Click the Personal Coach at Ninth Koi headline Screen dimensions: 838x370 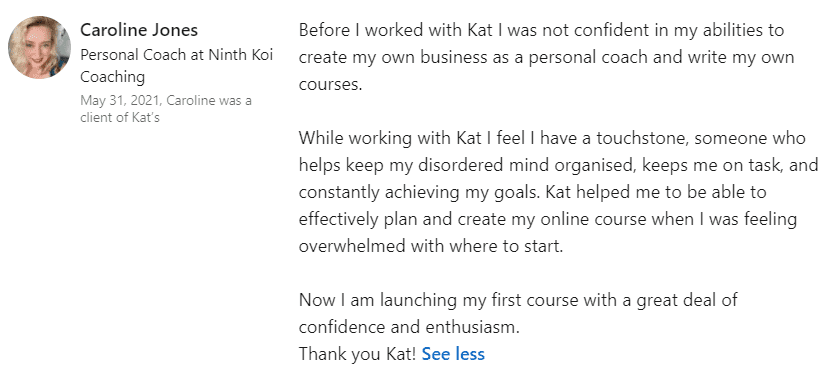[176, 55]
